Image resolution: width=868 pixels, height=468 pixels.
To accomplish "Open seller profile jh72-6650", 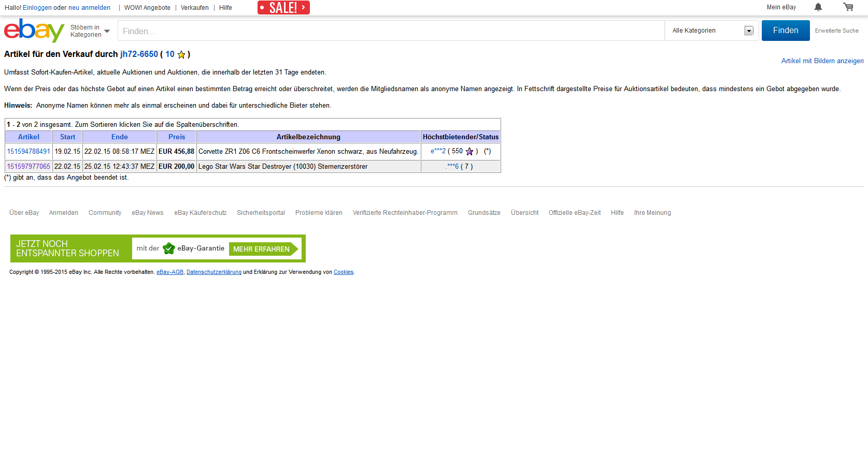I will [139, 54].
